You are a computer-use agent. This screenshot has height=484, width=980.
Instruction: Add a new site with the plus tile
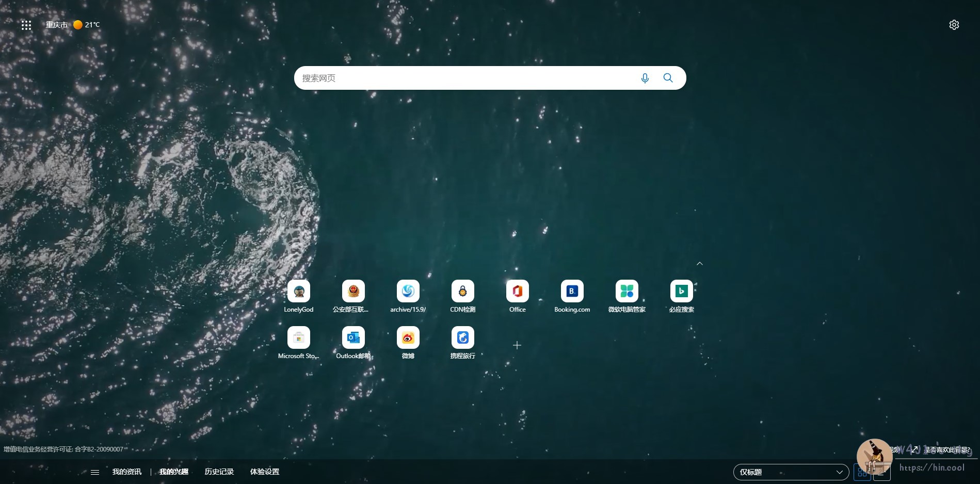[517, 345]
